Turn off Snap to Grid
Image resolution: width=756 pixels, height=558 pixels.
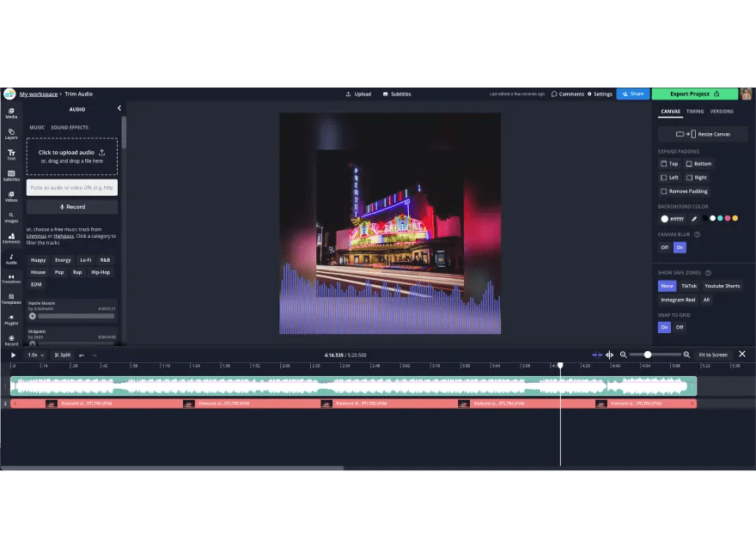coord(680,327)
